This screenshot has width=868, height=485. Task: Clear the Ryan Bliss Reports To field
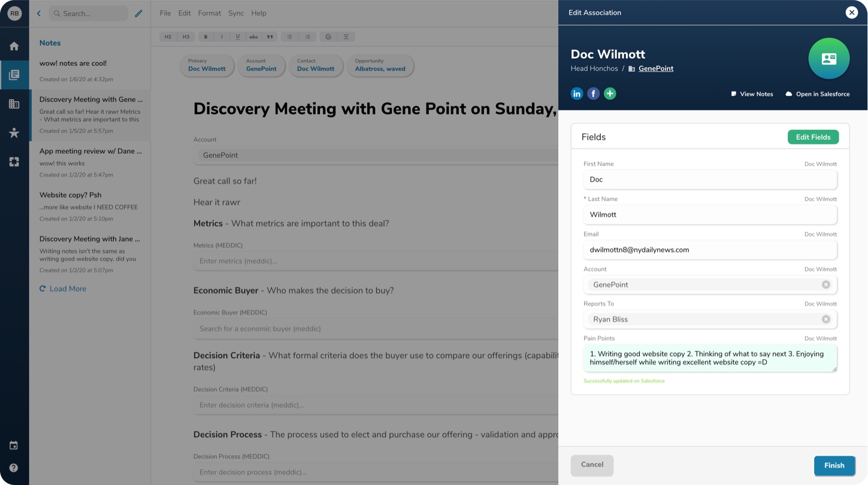pyautogui.click(x=826, y=320)
